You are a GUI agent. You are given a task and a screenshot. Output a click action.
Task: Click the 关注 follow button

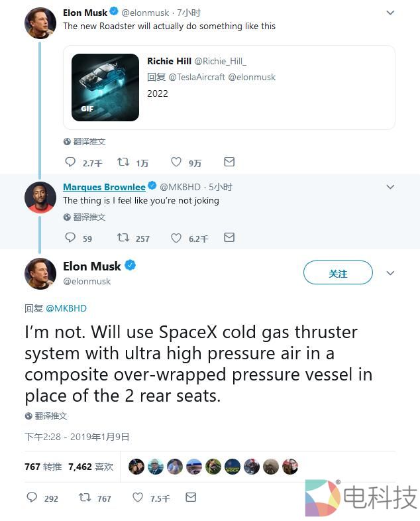[x=338, y=273]
